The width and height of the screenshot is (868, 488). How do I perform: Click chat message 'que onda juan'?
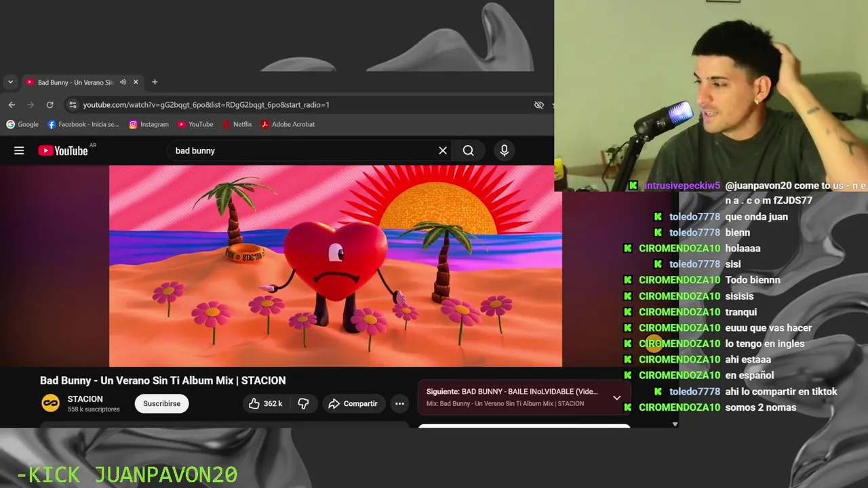pyautogui.click(x=756, y=217)
